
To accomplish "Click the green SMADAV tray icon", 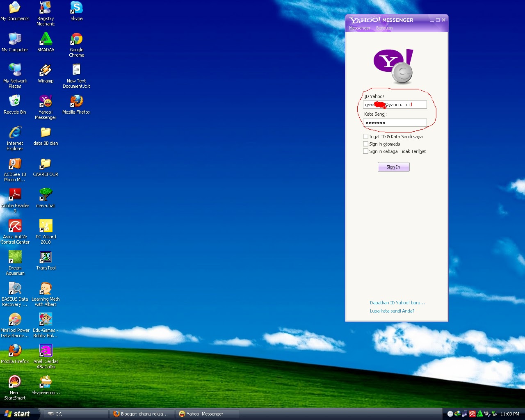I will (x=480, y=414).
